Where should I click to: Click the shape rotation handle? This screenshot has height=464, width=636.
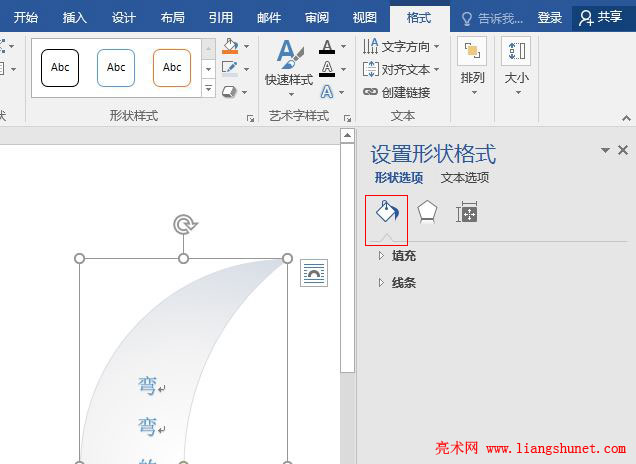(x=185, y=224)
